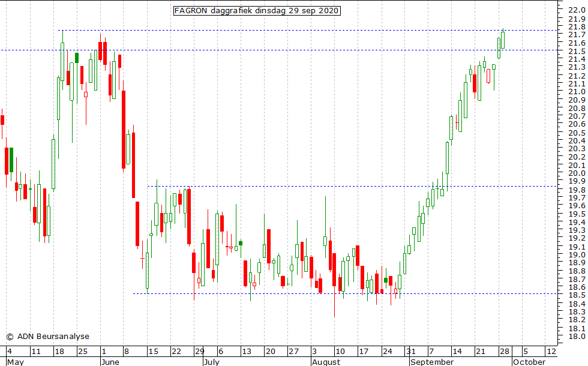The width and height of the screenshot is (588, 366).
Task: Select the September month label
Action: tap(432, 362)
